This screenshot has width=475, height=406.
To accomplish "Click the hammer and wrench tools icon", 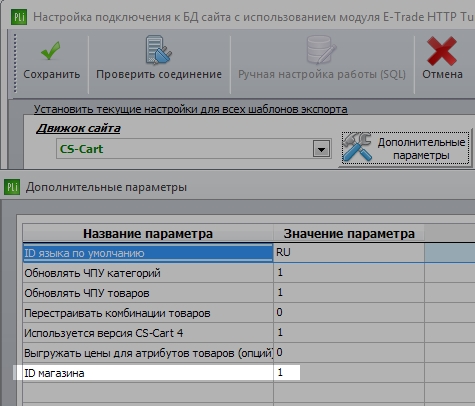I will [x=358, y=147].
